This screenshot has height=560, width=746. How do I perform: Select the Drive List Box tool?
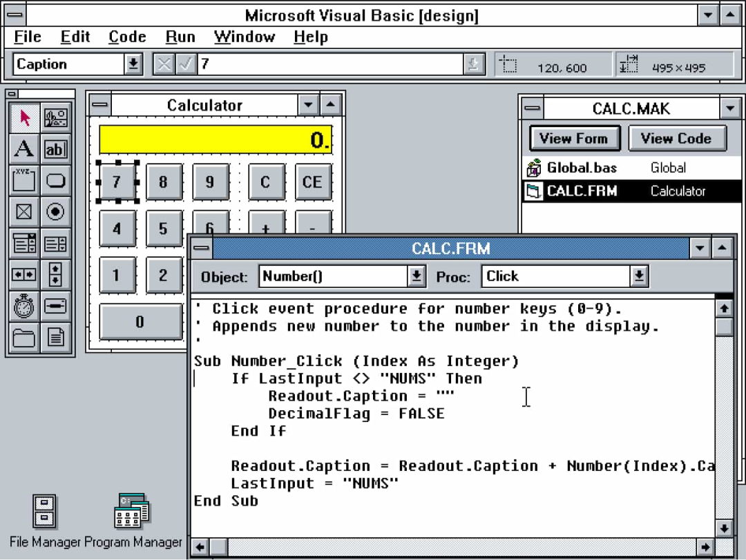tap(56, 306)
